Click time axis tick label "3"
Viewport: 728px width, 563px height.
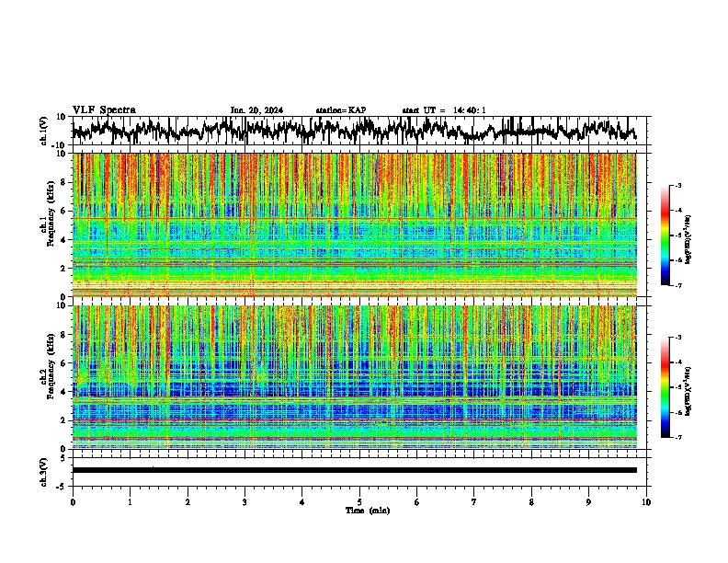point(245,502)
